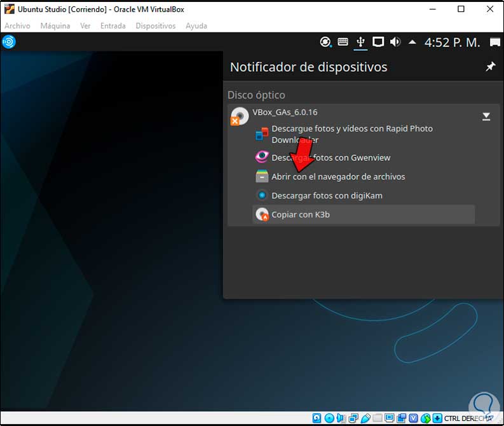Click VirtualBox recording status icon
The height and width of the screenshot is (426, 504).
[x=402, y=418]
